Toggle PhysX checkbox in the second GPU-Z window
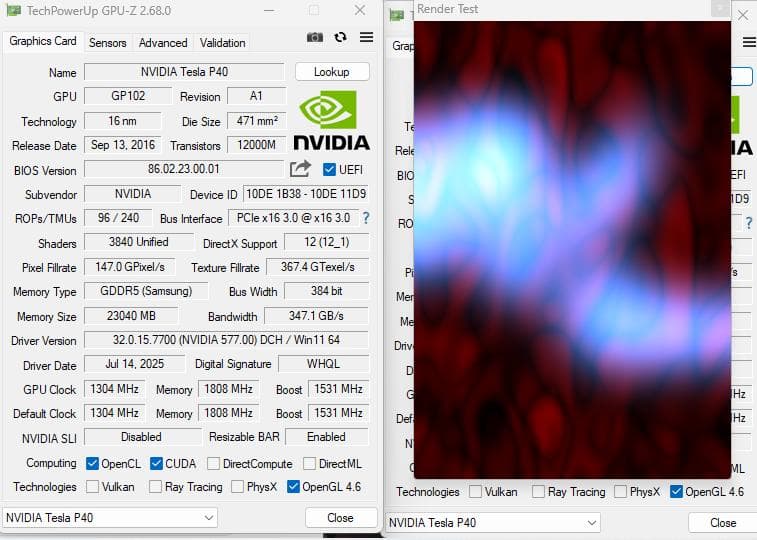Image resolution: width=757 pixels, height=540 pixels. 620,491
